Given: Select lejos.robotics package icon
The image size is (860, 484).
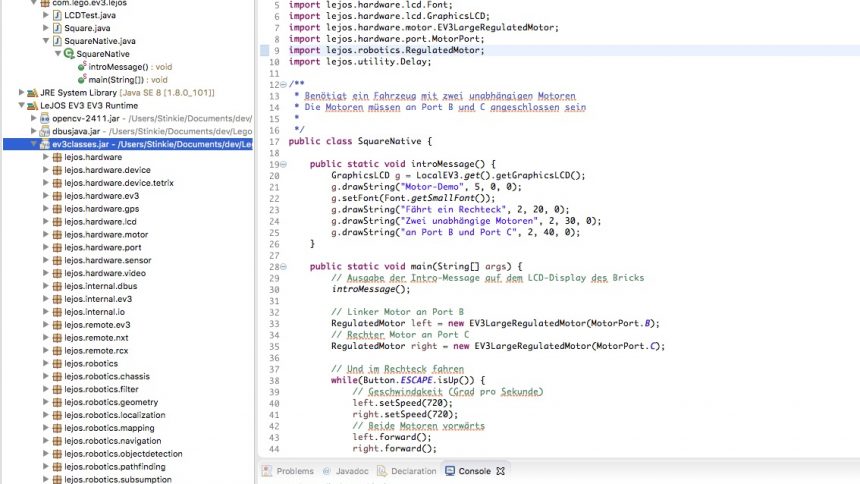Looking at the screenshot, I should (57, 363).
